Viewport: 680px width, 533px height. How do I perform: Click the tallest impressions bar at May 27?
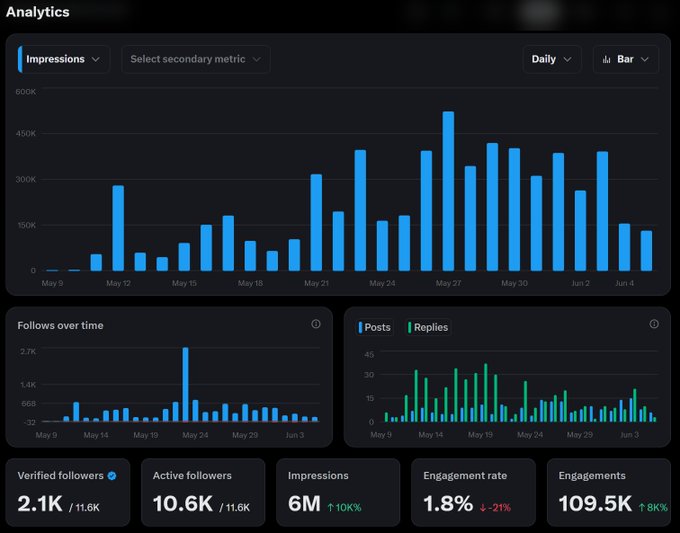tap(448, 191)
